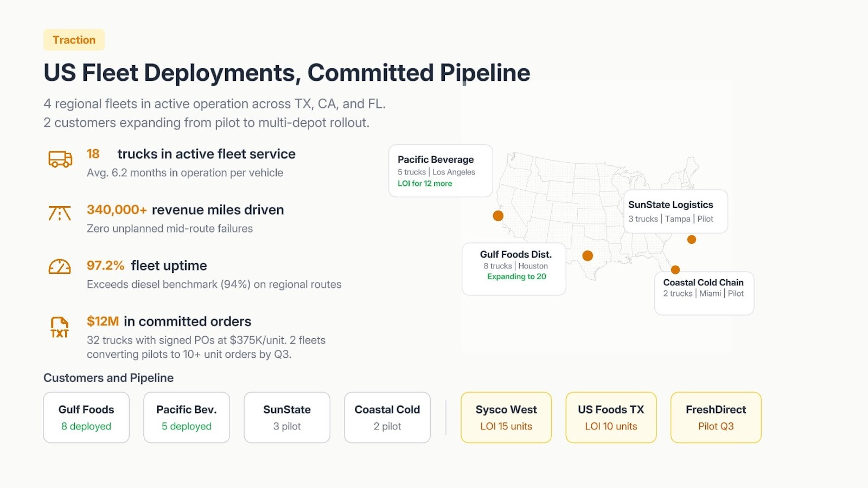Click the slide title US Fleet Deployments
868x488 pixels.
pyautogui.click(x=287, y=73)
